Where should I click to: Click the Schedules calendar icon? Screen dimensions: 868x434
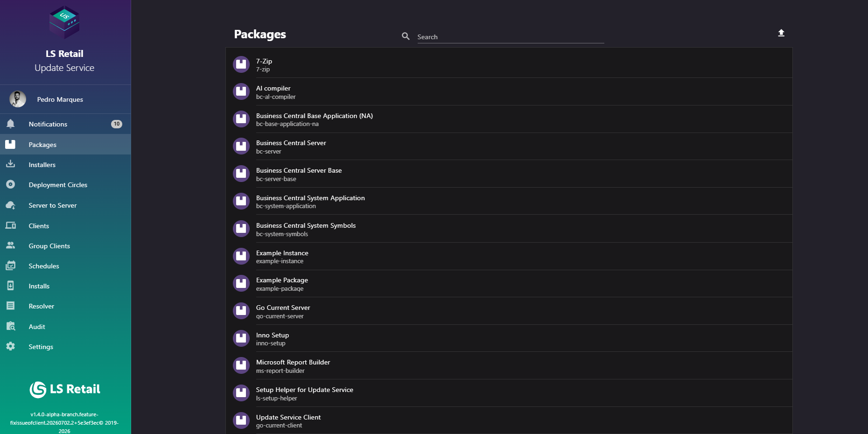tap(10, 266)
